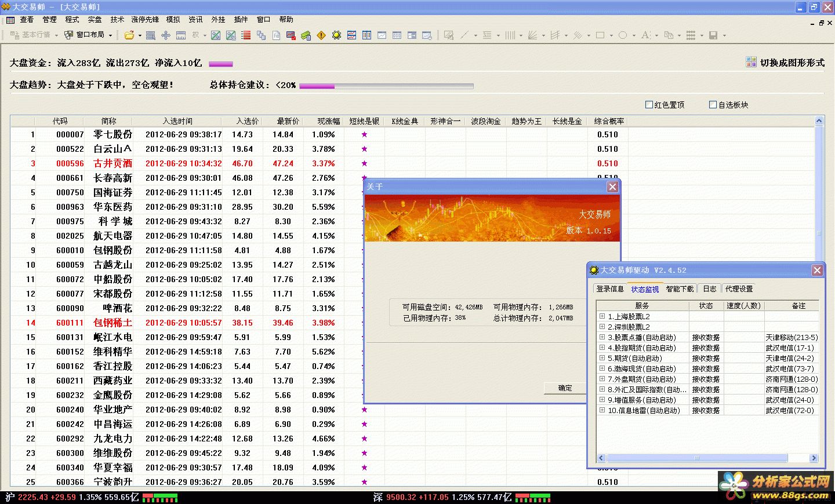Click the crosshair move toolbar icon
This screenshot has width=835, height=504.
[x=166, y=35]
